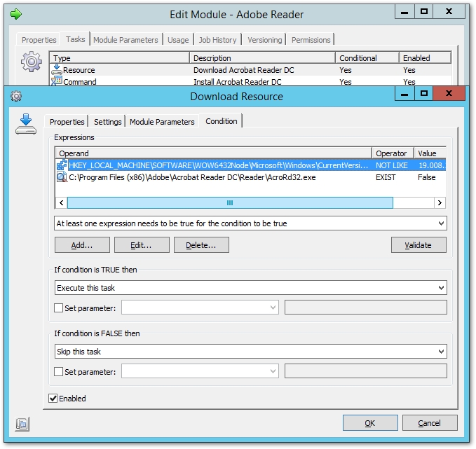Viewport: 476px width, 449px height.
Task: Open Job History tab in Edit Module window
Action: [x=217, y=40]
